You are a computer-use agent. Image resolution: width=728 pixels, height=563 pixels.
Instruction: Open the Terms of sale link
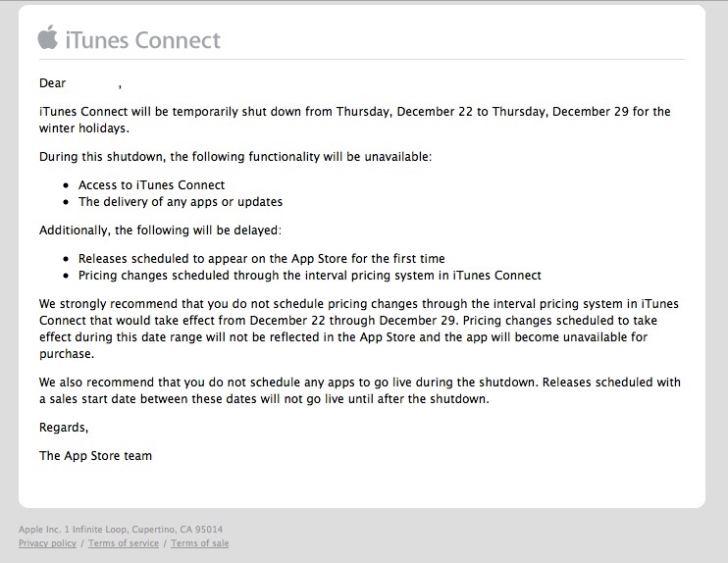199,543
